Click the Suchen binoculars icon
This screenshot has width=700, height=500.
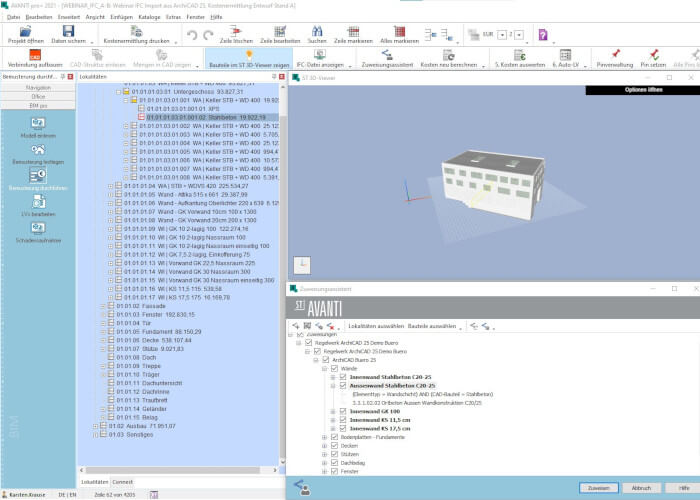[317, 31]
